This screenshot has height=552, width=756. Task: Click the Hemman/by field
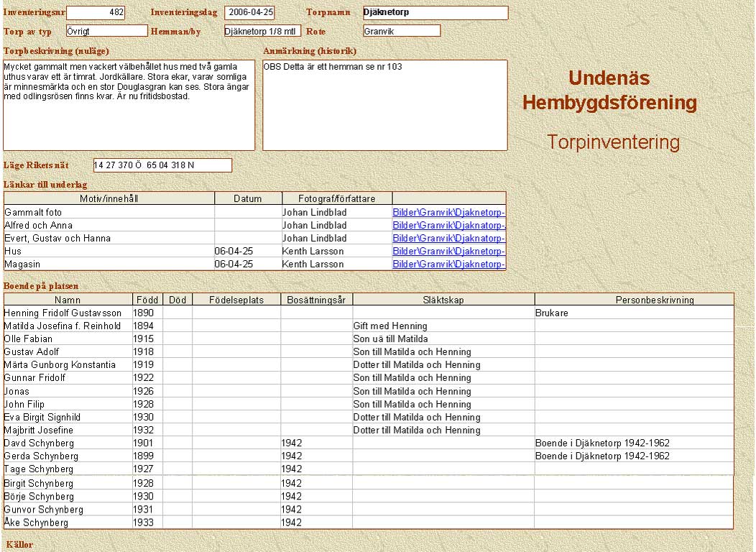pos(262,31)
